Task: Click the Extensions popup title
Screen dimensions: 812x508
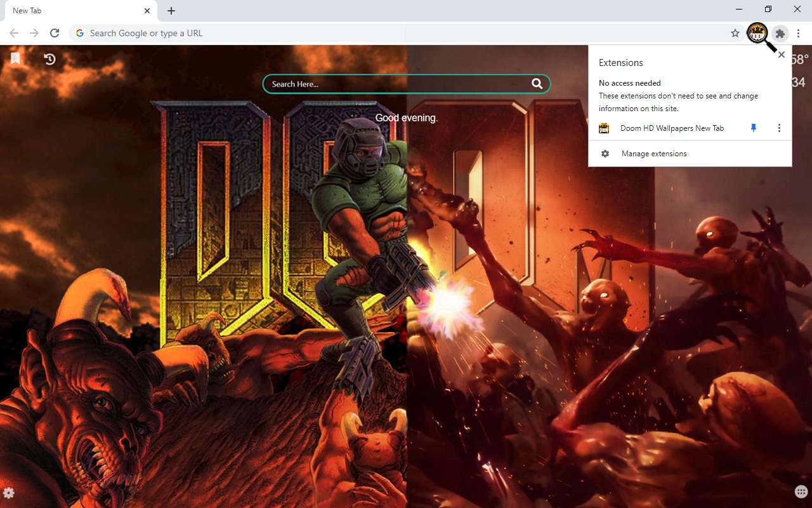Action: coord(621,63)
